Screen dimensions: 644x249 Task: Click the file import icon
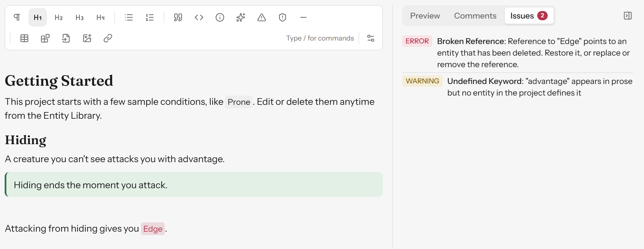pyautogui.click(x=66, y=38)
